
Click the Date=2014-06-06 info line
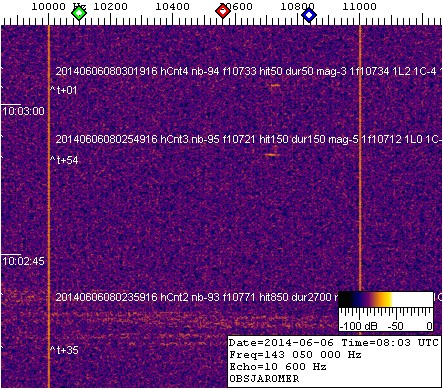(334, 343)
